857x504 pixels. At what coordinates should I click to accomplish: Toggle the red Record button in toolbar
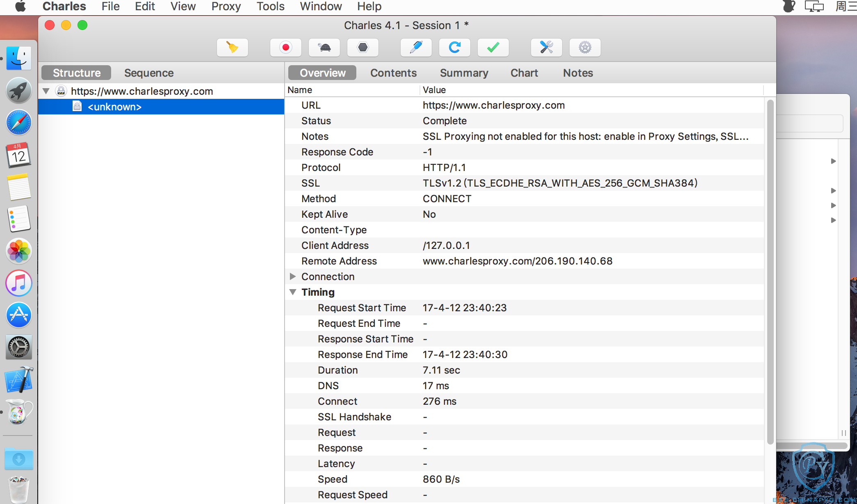click(x=286, y=48)
